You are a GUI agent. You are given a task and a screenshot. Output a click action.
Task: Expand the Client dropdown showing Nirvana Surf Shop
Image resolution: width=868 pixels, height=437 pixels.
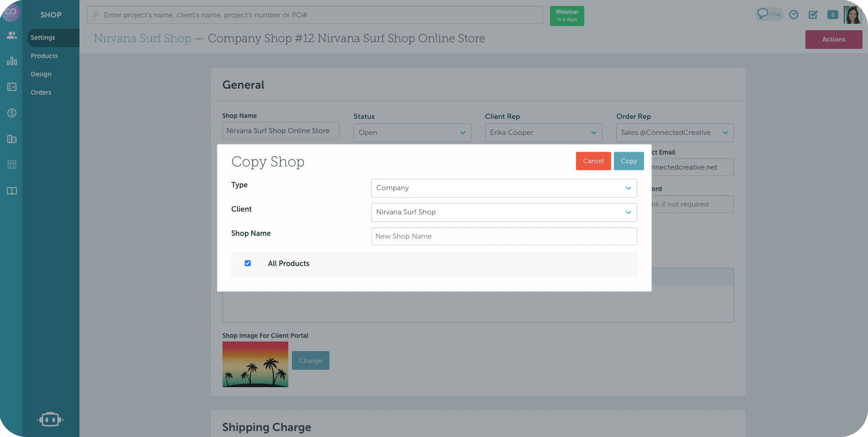(503, 212)
